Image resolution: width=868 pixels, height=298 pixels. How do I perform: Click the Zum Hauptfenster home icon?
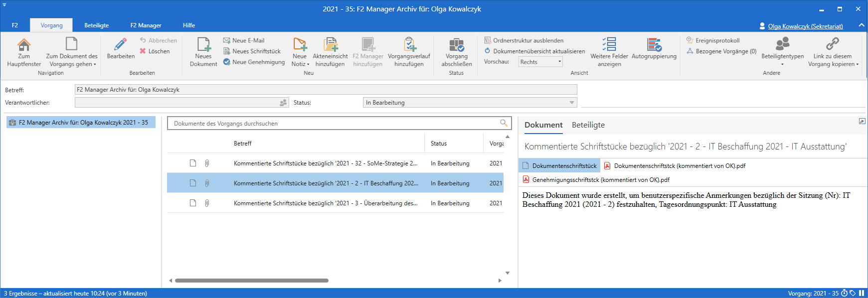(x=24, y=45)
